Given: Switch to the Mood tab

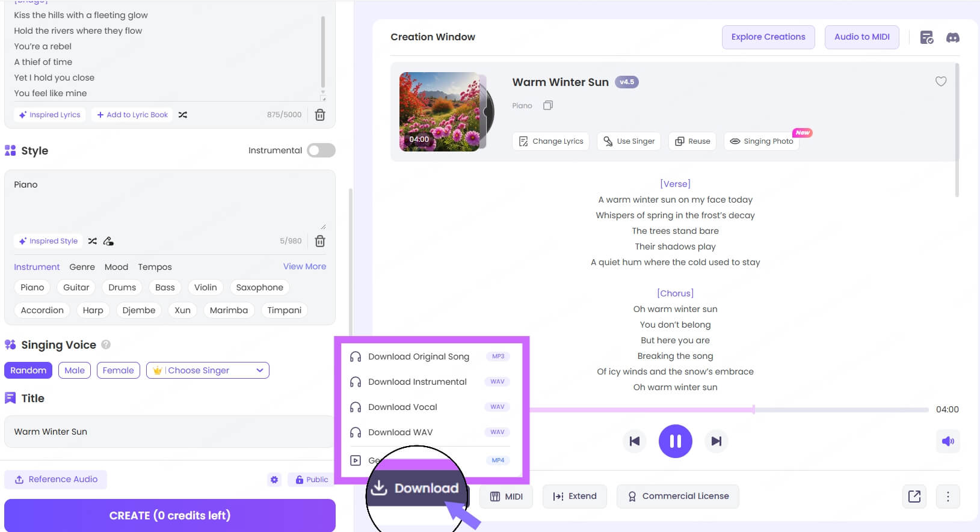Looking at the screenshot, I should coord(116,267).
